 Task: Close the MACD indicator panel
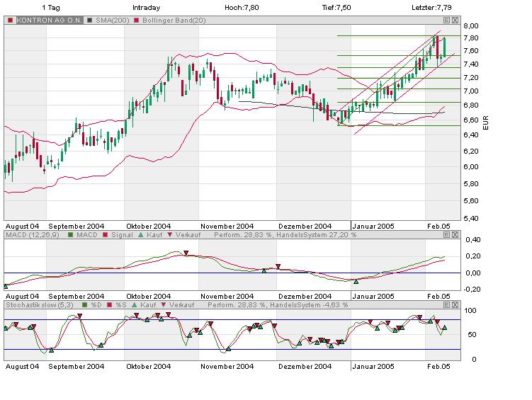pyautogui.click(x=455, y=234)
